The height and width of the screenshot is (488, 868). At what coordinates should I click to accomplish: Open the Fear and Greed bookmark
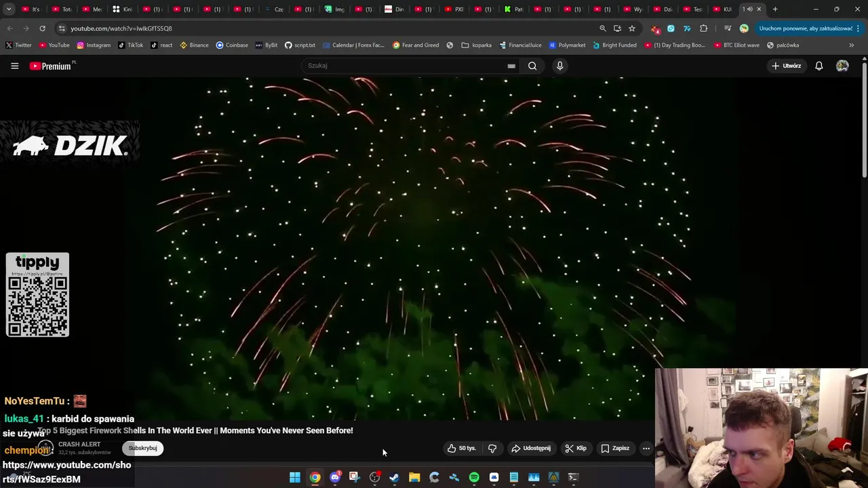(x=416, y=45)
